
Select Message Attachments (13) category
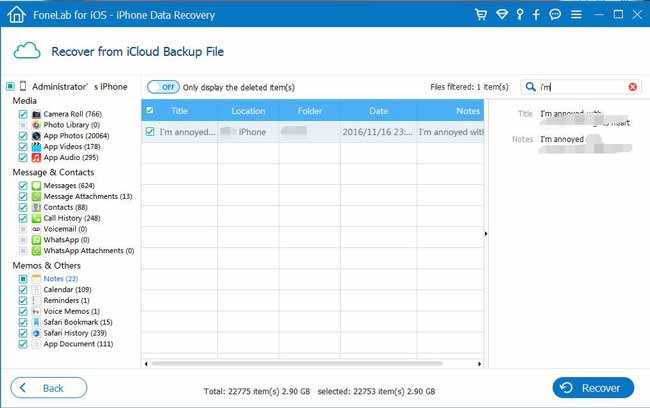pos(88,196)
